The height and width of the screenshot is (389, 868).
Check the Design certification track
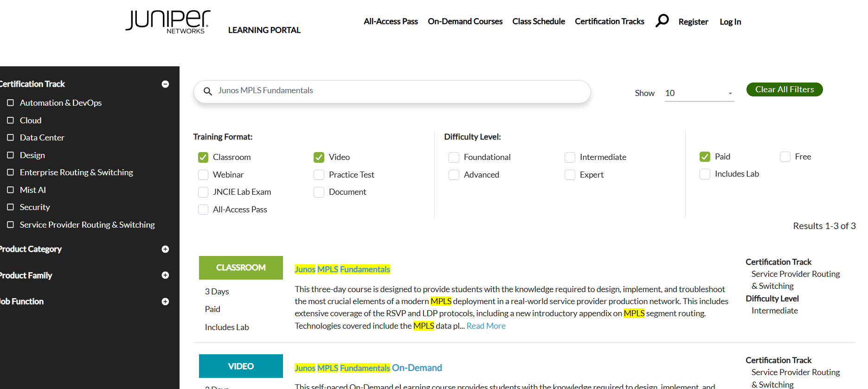coord(11,155)
